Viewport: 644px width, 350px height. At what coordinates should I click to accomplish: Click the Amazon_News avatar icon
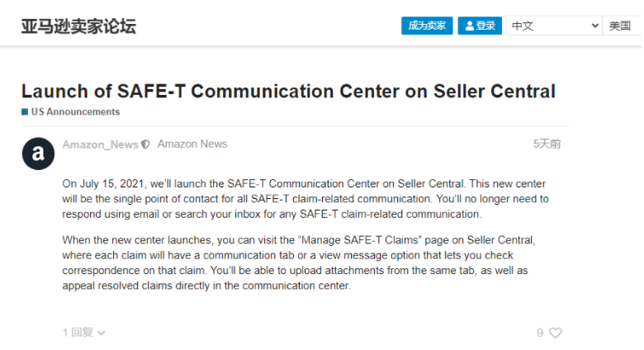pos(38,154)
